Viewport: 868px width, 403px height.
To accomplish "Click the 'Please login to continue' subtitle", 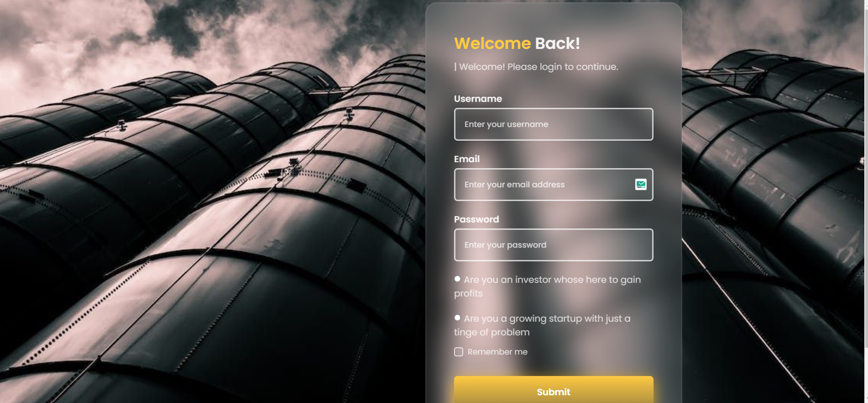I will pyautogui.click(x=563, y=67).
